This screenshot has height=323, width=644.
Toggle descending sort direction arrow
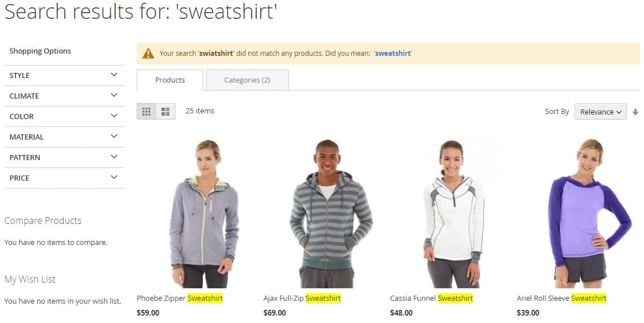(x=635, y=112)
